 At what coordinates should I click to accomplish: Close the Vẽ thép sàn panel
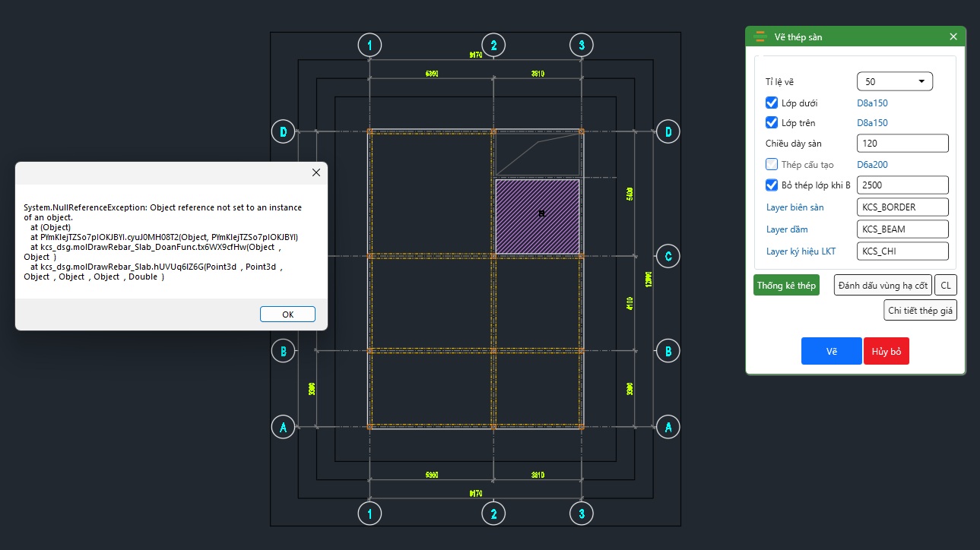pos(953,36)
